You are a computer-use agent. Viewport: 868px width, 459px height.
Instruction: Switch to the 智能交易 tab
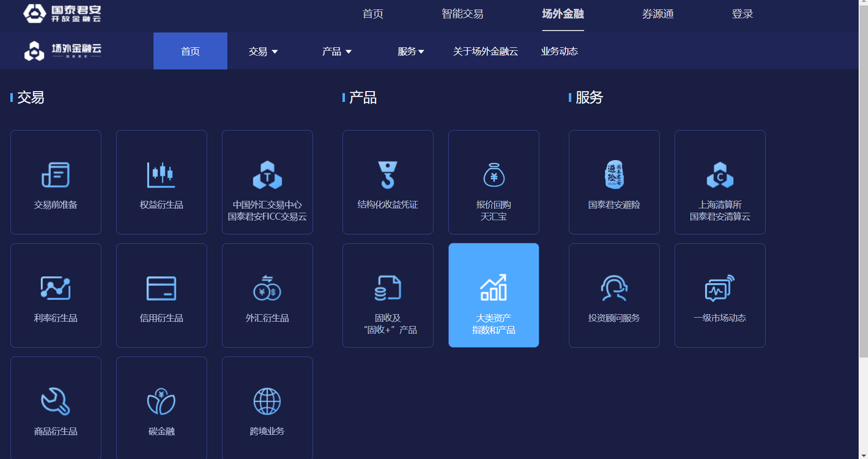click(463, 13)
